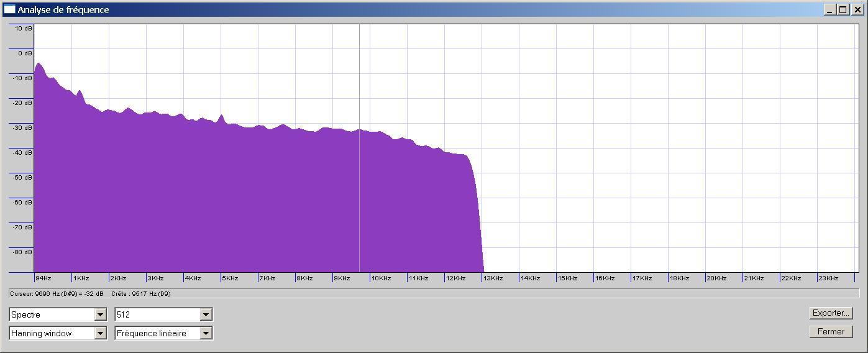Image resolution: width=868 pixels, height=353 pixels.
Task: Click the 12KHz frequency label
Action: [x=455, y=278]
